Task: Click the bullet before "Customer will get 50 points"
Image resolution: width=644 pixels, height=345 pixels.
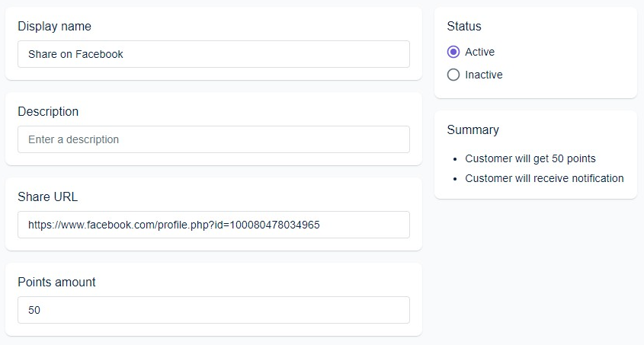Action: coord(455,159)
